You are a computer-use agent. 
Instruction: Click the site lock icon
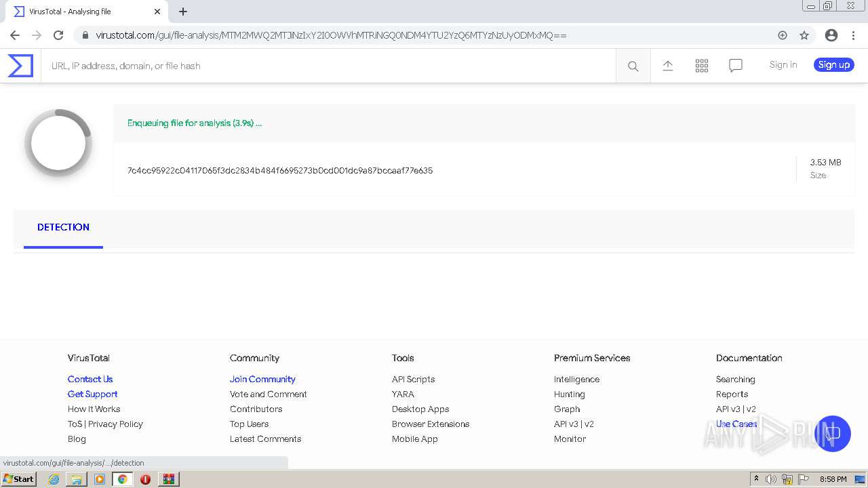[85, 35]
